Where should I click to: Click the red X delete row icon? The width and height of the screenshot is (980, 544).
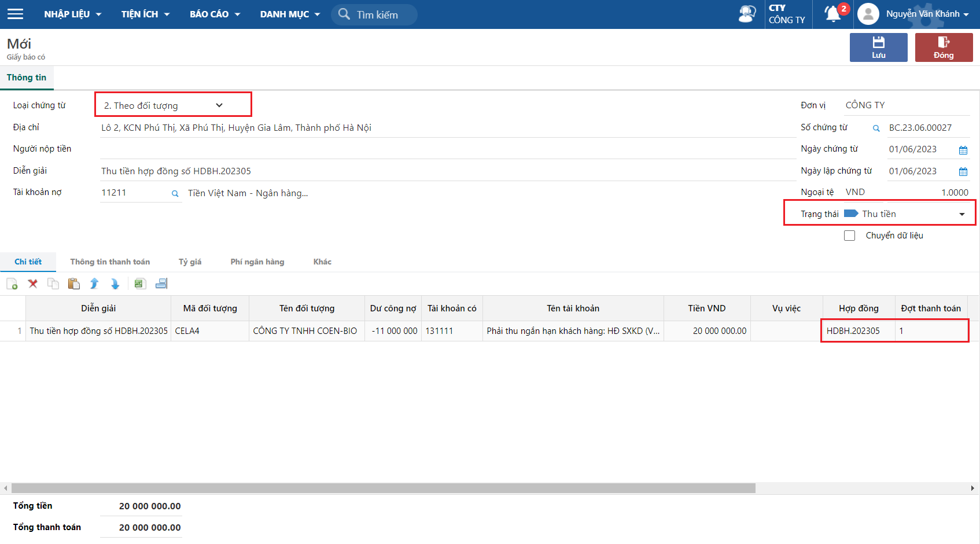(33, 284)
